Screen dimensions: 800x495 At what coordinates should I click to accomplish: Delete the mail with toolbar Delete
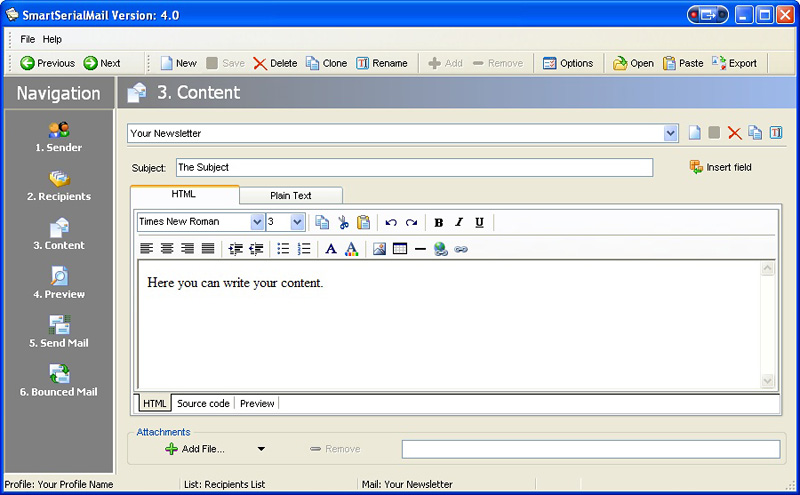275,63
